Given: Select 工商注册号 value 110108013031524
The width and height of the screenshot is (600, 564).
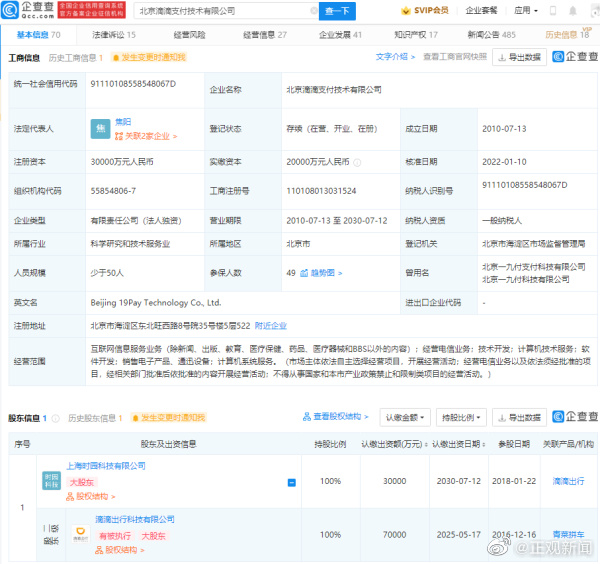Looking at the screenshot, I should [x=321, y=191].
